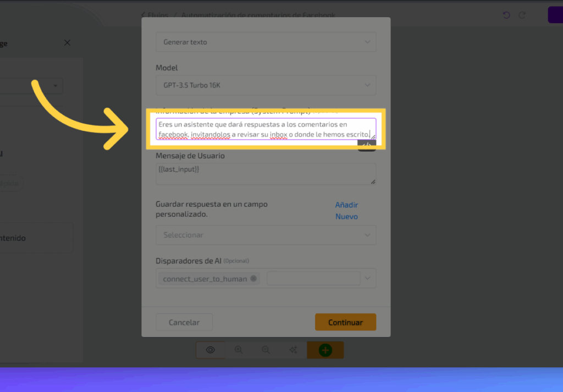563x392 pixels.
Task: Click the eye preview icon in bottom toolbar
Action: 210,350
